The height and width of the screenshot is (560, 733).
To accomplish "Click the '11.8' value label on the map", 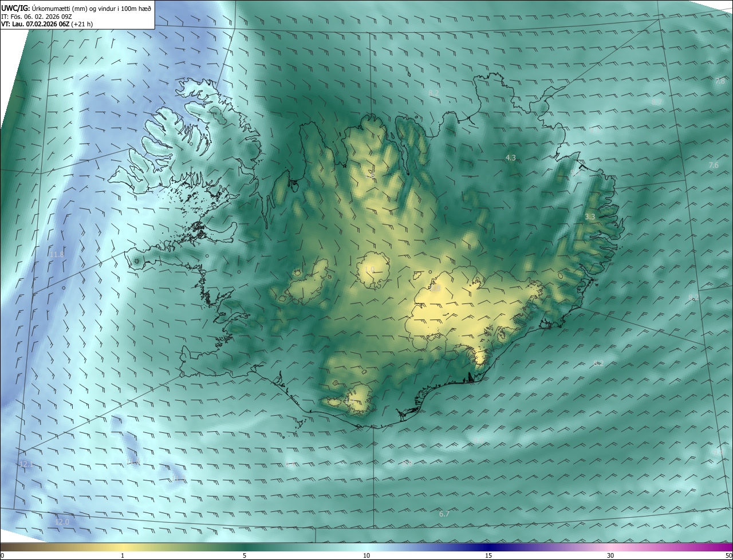I will [x=57, y=254].
